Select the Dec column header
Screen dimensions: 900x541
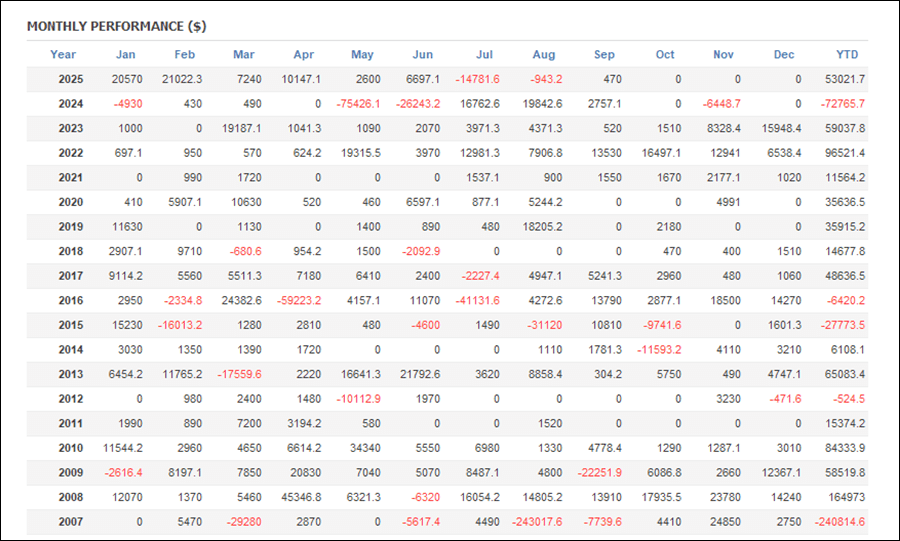coord(784,55)
